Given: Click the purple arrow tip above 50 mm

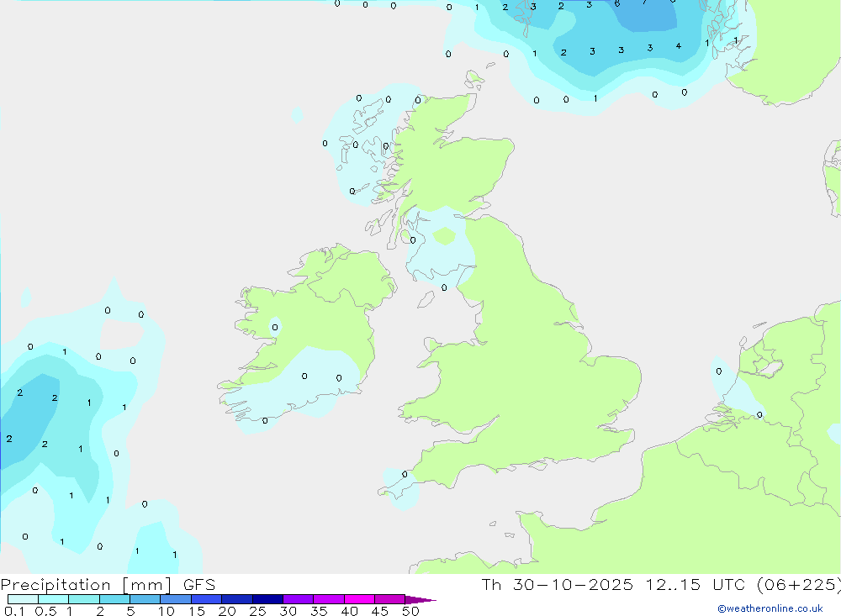Looking at the screenshot, I should [x=420, y=600].
